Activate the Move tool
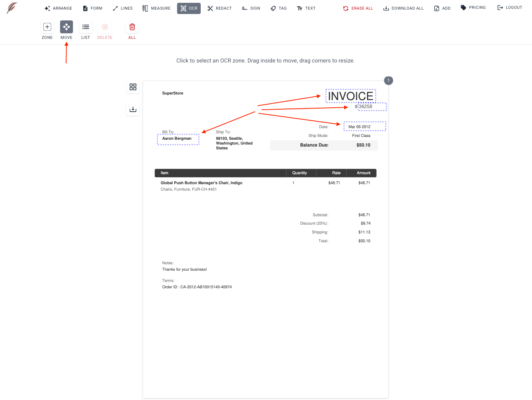 (66, 27)
